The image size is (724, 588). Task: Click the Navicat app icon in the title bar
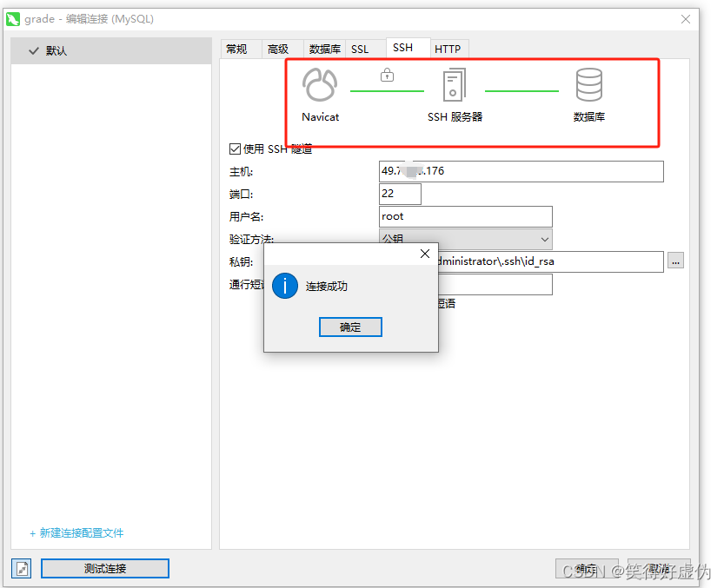[x=12, y=17]
